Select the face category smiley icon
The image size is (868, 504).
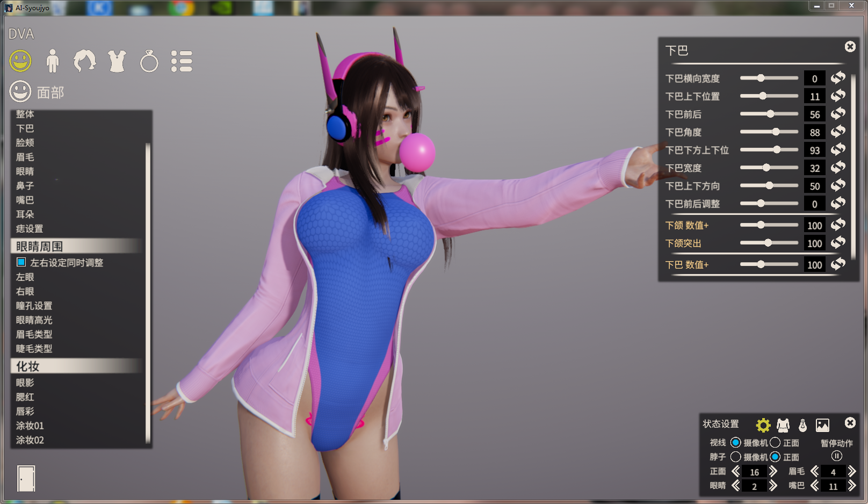tap(20, 61)
